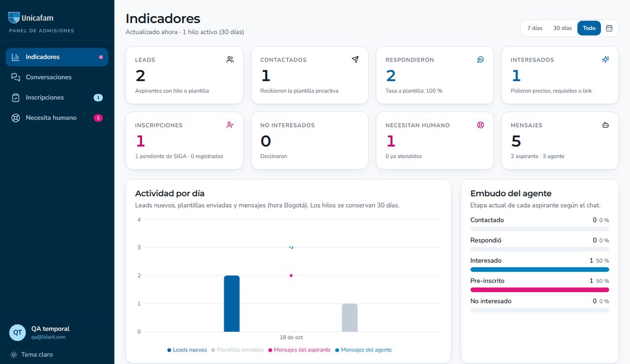630x364 pixels.
Task: Toggle Mensajes del aspirante series in legend
Action: coord(299,350)
